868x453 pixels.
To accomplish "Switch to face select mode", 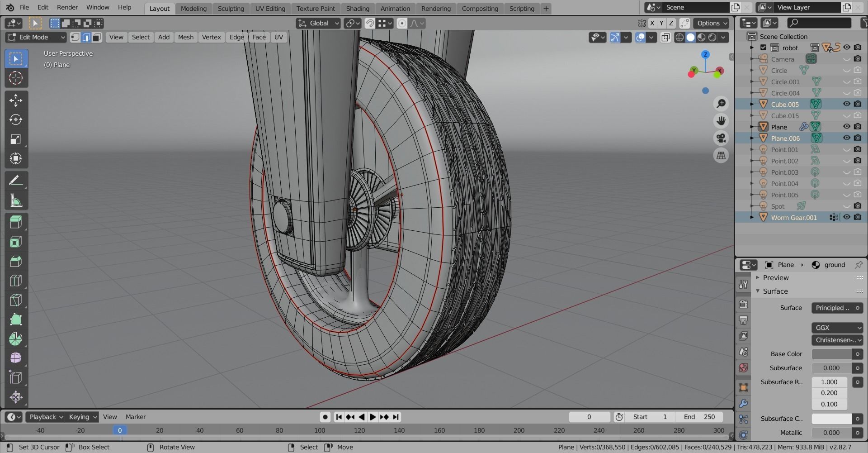I will click(x=97, y=37).
